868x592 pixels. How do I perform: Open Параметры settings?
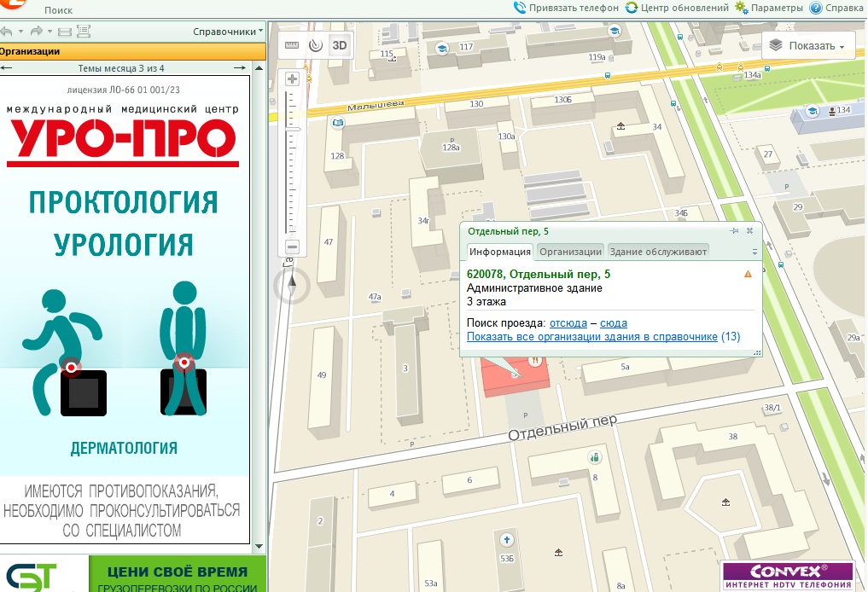(769, 8)
